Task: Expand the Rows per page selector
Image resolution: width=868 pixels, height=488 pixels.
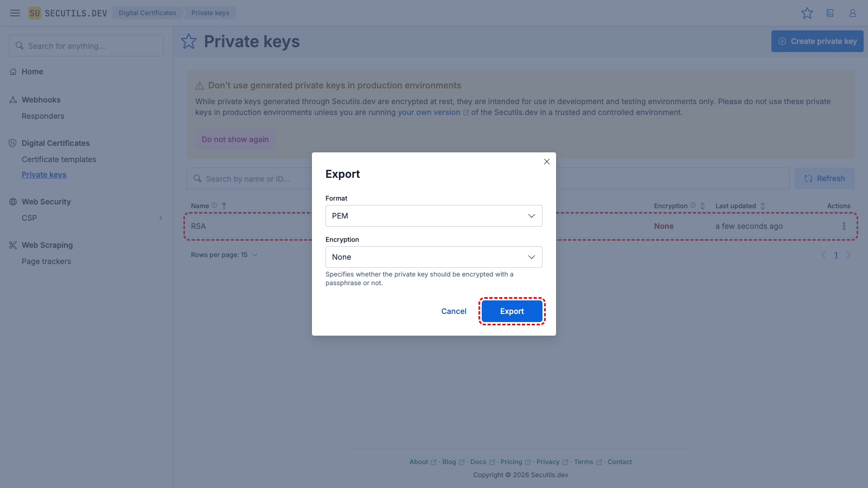Action: coord(224,255)
